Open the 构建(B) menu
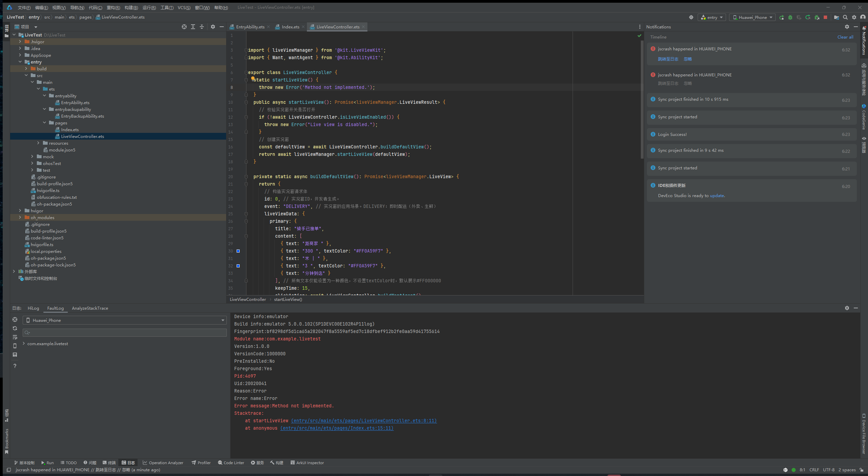Viewport: 868px width, 476px height. (131, 7)
